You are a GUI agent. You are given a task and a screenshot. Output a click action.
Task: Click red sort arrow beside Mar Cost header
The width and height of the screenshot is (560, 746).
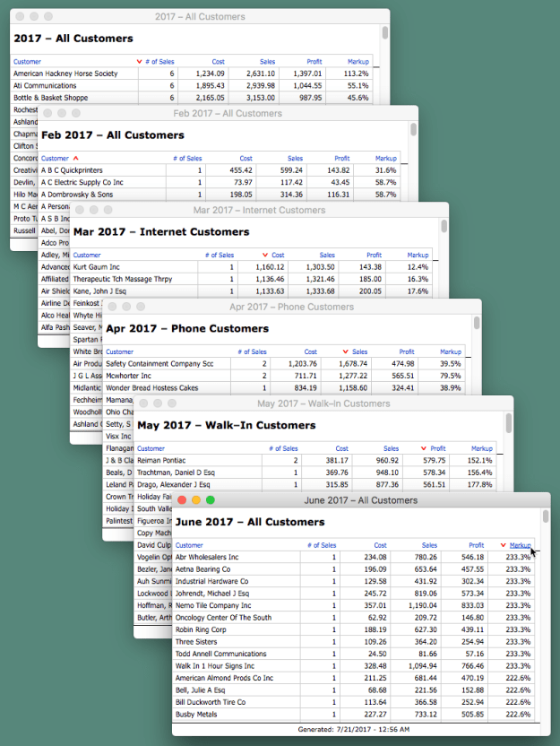[265, 256]
